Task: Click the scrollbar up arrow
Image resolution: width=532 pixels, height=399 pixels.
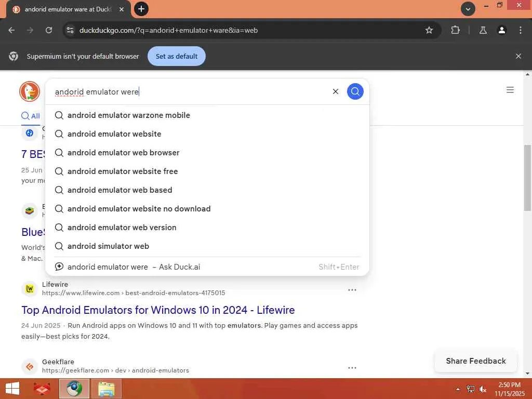Action: pyautogui.click(x=527, y=74)
